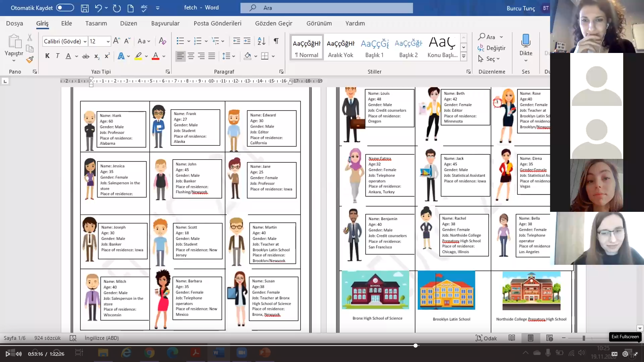Click the Değiştir replace button
Viewport: 644px width, 362px height.
tap(491, 48)
